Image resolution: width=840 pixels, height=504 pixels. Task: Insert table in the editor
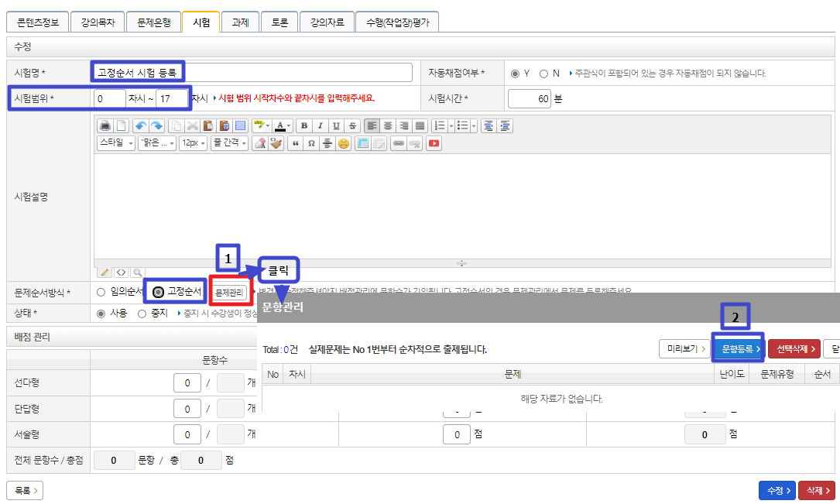pyautogui.click(x=362, y=143)
